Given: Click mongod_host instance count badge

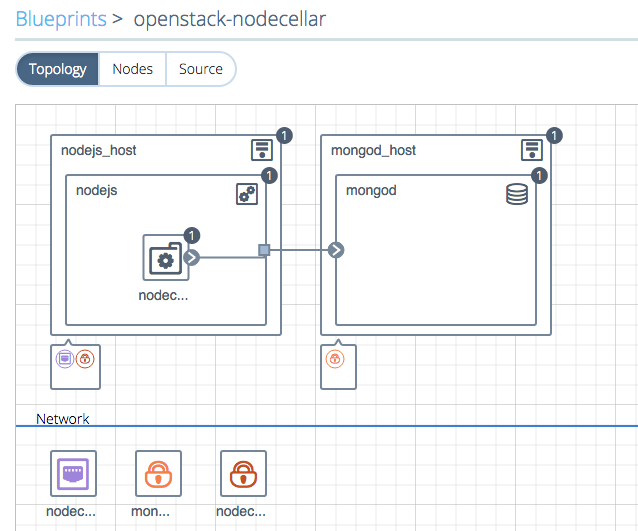Looking at the screenshot, I should 554,135.
